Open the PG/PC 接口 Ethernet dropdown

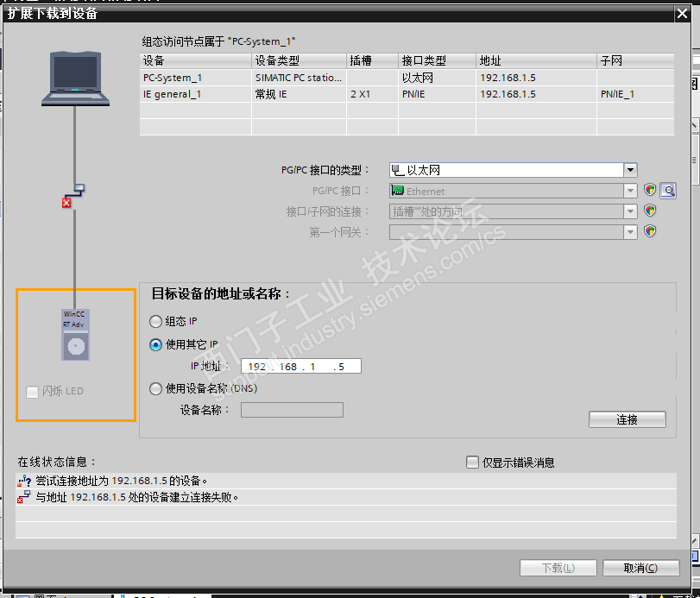(630, 191)
